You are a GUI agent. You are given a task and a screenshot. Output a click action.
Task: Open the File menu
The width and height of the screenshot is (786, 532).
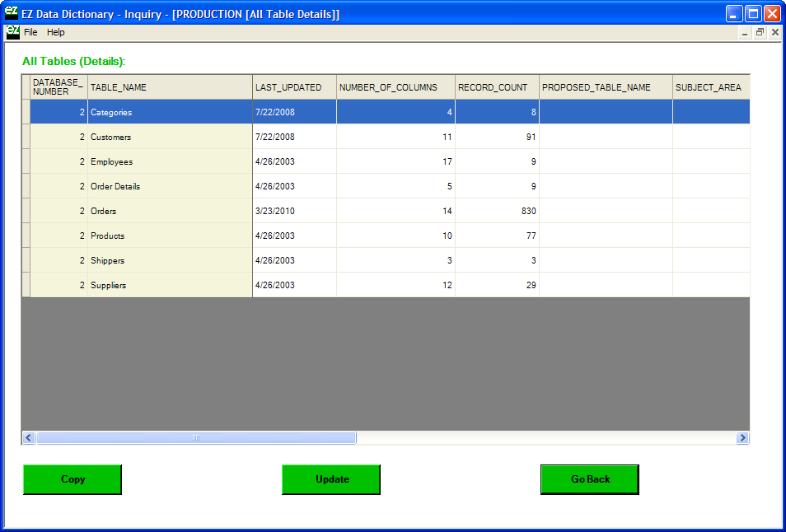tap(30, 32)
